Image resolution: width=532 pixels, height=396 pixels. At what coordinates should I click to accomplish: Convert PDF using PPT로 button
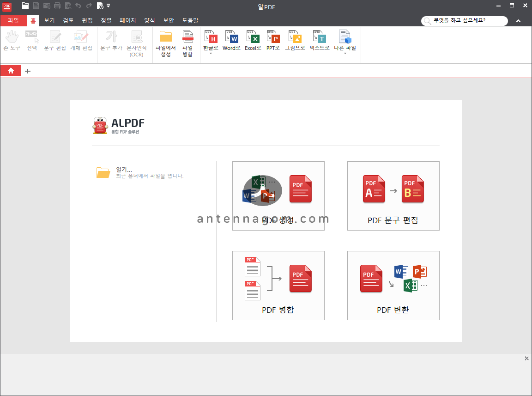coord(273,40)
